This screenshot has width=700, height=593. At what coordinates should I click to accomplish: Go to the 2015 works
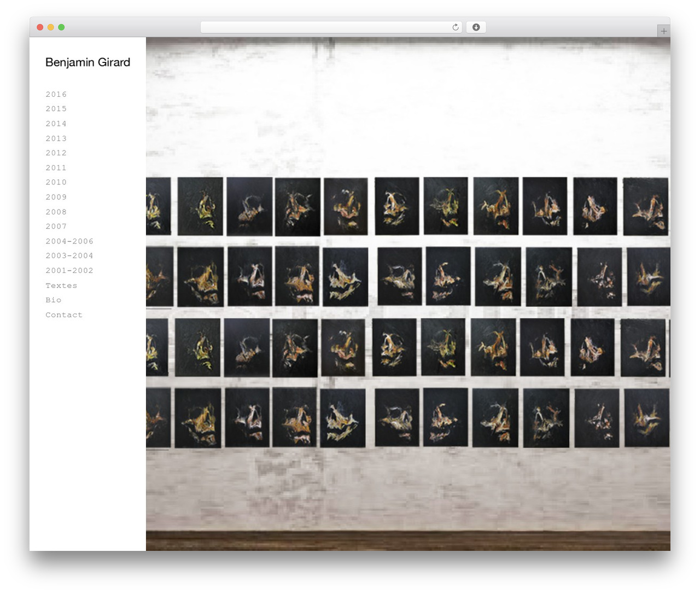[56, 109]
